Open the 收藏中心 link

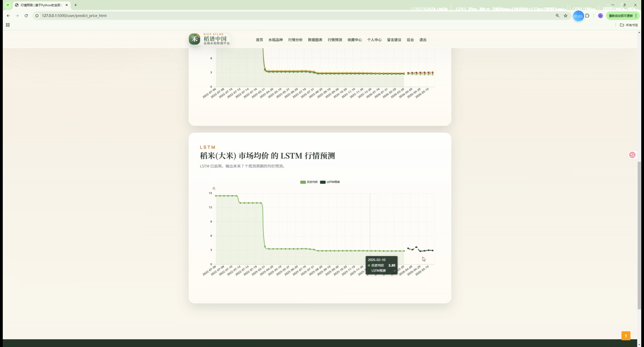point(354,40)
